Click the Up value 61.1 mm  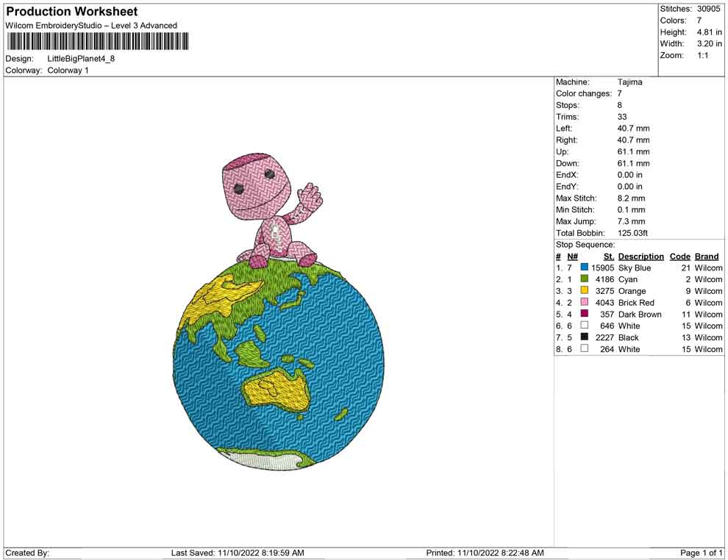point(633,151)
